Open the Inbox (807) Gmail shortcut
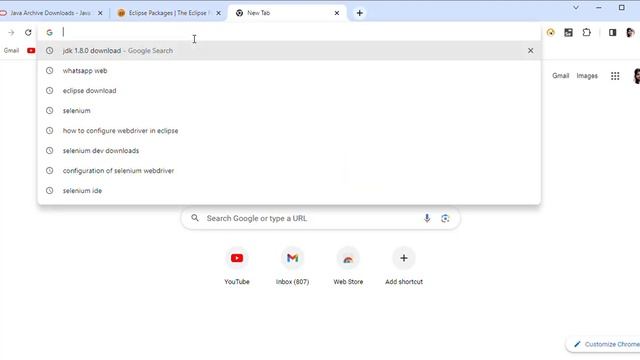This screenshot has width=640, height=360. tap(292, 266)
